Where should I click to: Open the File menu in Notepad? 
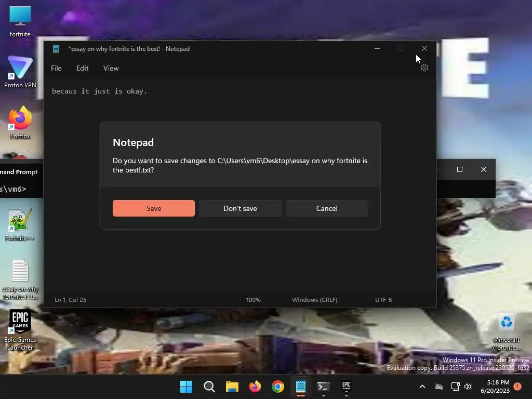click(x=56, y=68)
